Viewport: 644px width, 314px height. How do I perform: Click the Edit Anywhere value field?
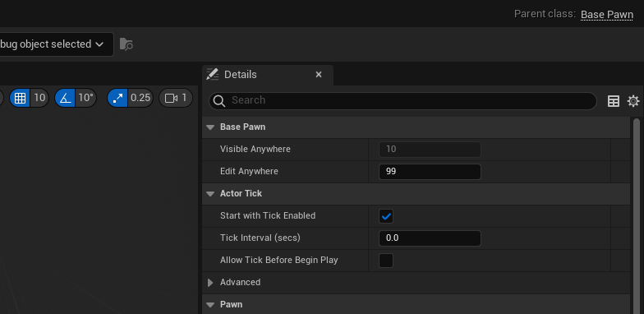coord(430,171)
